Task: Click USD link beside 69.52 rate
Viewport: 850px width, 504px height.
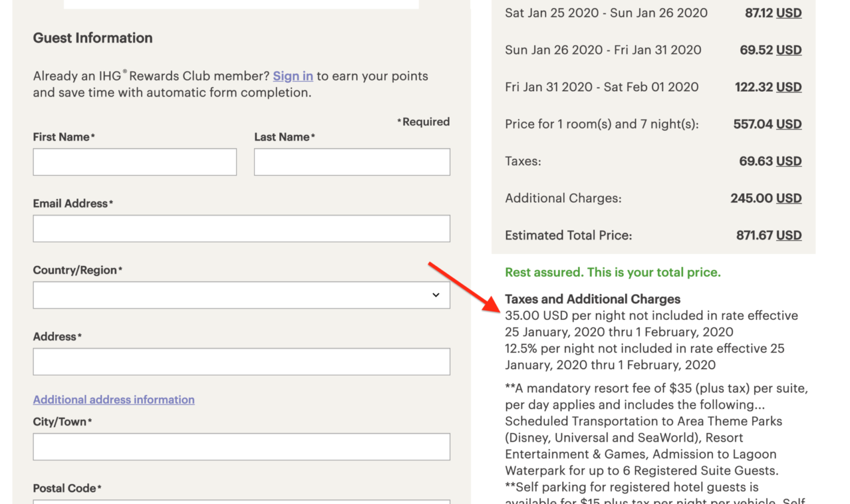Action: (x=789, y=50)
